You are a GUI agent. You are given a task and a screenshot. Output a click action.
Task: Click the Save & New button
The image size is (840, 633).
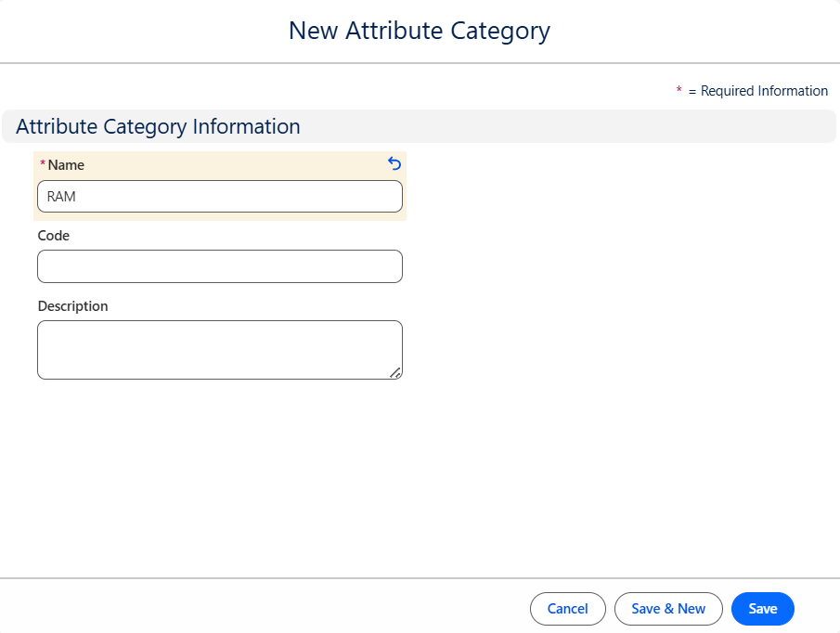click(x=668, y=609)
